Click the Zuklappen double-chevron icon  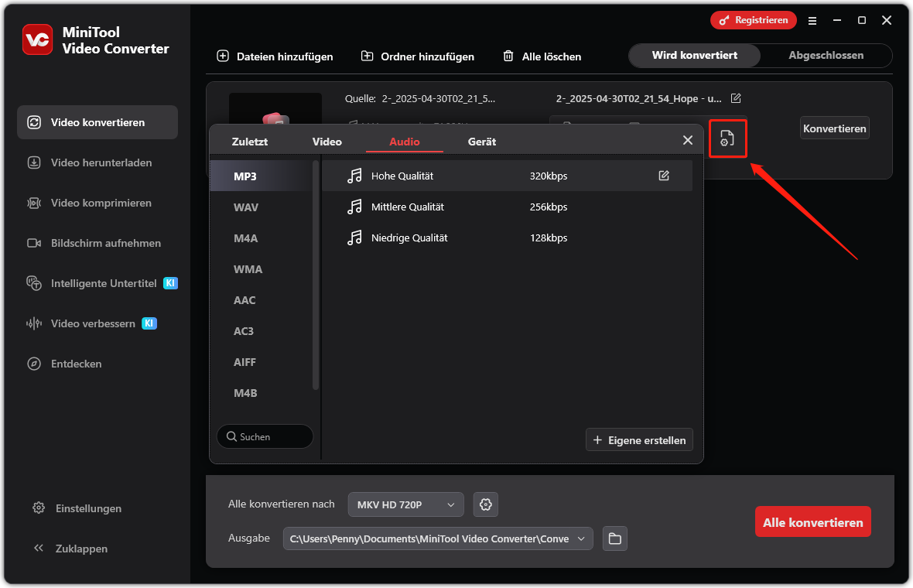click(x=39, y=548)
